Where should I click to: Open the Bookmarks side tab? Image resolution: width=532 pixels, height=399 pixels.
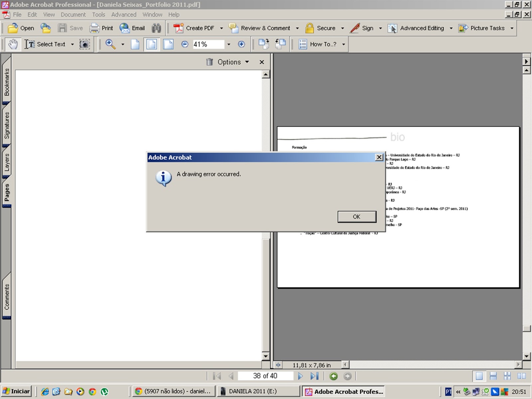(7, 82)
